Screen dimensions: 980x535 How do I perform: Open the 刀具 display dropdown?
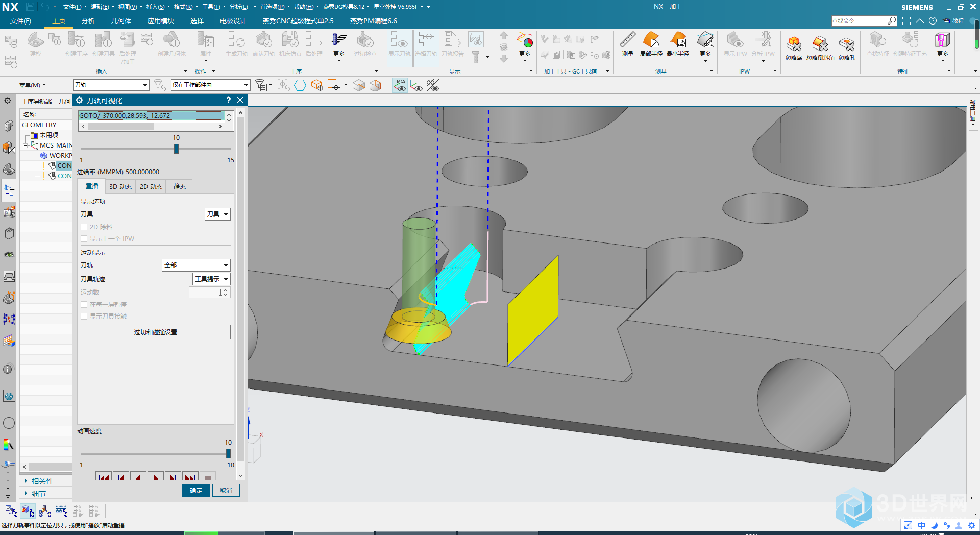pos(217,214)
